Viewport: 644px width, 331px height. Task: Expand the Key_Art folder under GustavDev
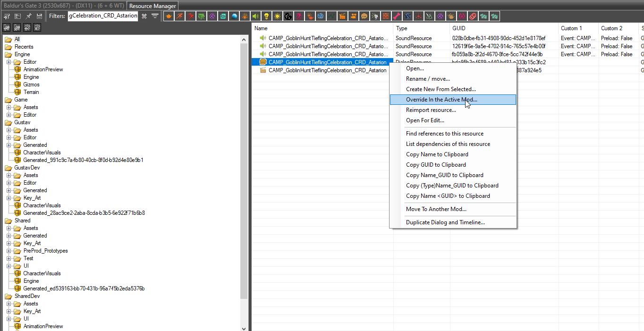8,198
